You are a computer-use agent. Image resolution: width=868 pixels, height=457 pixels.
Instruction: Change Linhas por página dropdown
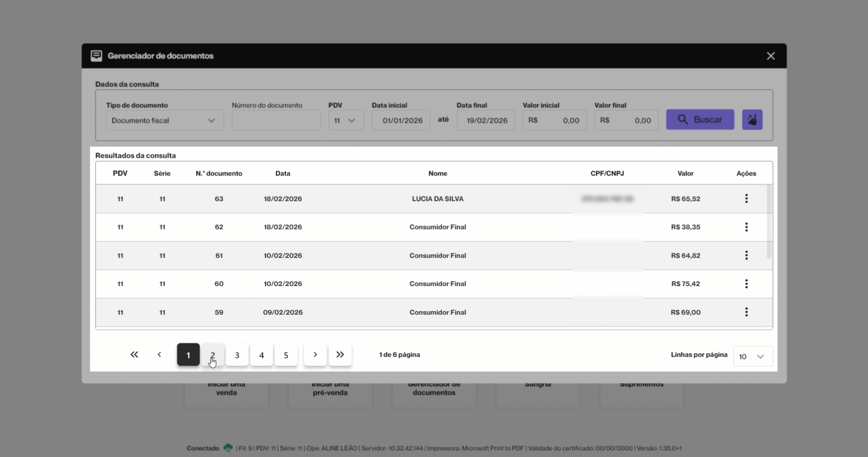[752, 356]
